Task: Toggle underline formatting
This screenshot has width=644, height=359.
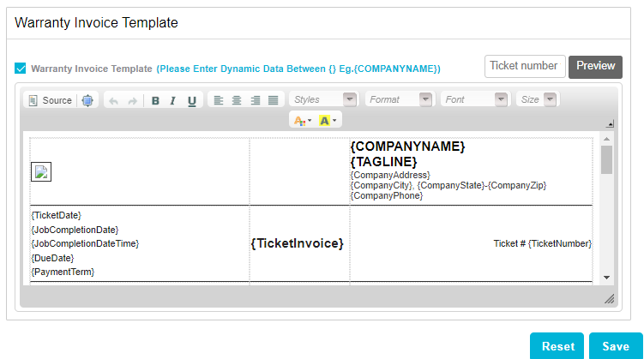Action: (x=191, y=100)
